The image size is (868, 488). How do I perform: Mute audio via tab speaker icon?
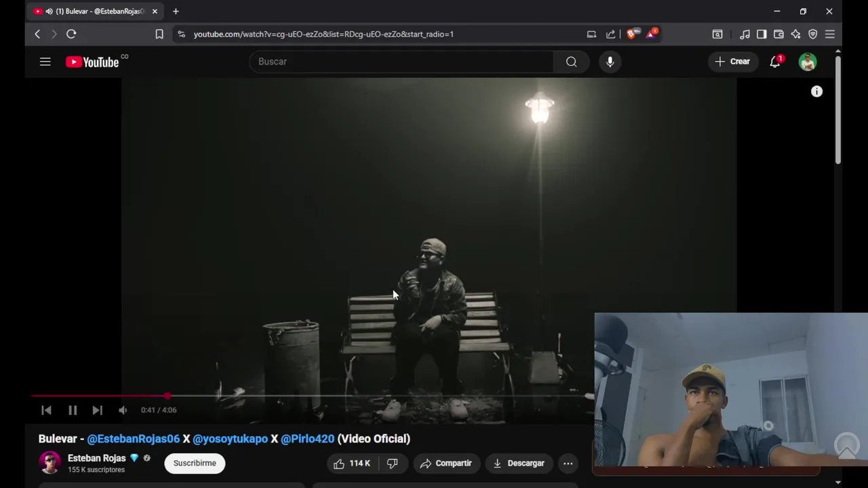click(x=49, y=12)
